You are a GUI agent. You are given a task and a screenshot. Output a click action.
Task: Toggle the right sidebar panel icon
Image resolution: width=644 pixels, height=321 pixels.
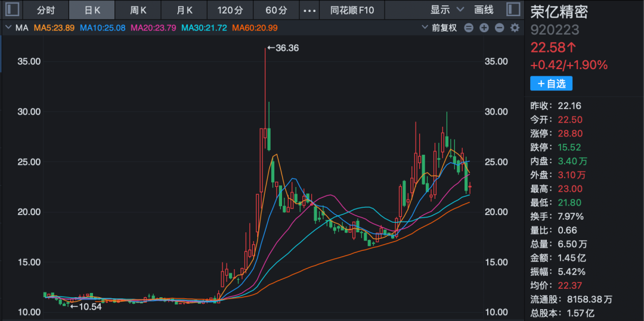click(513, 10)
